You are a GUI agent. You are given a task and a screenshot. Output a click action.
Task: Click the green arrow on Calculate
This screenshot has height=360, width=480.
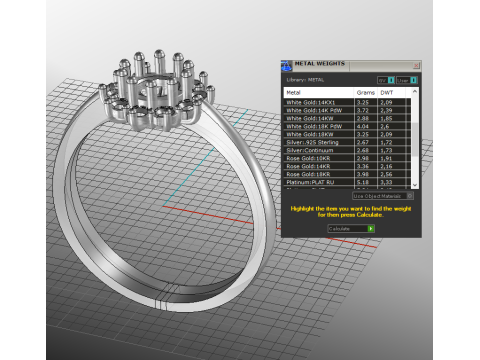371,229
